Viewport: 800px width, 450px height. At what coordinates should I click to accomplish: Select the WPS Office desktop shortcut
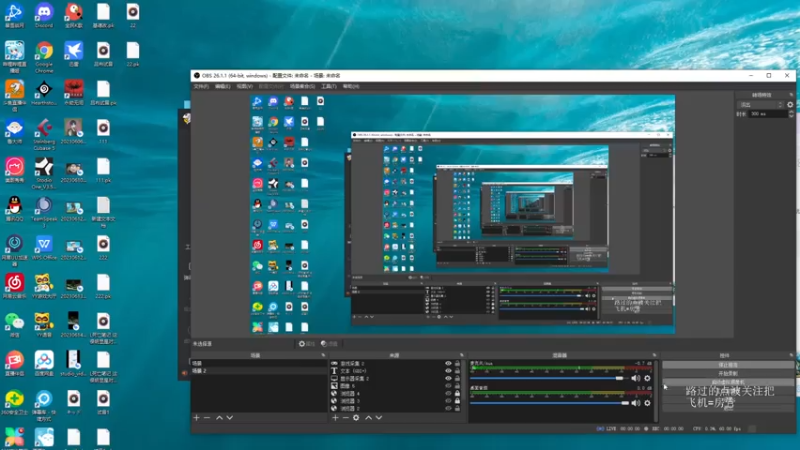[44, 248]
